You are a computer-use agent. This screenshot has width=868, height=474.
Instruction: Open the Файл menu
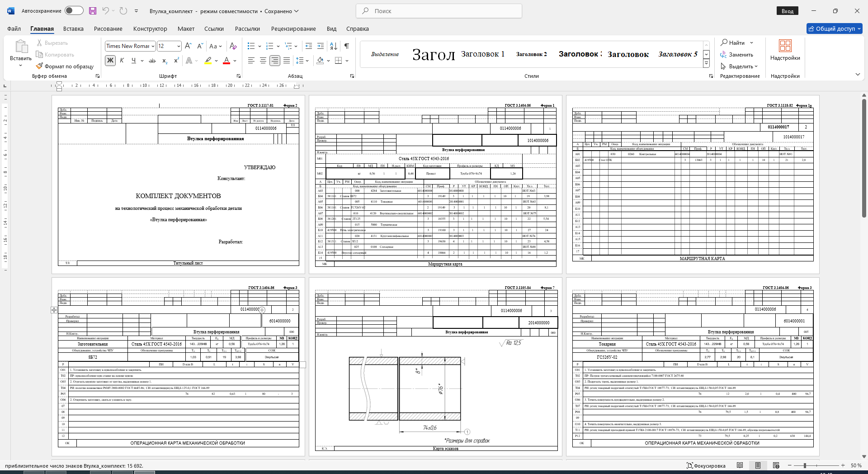pos(14,28)
